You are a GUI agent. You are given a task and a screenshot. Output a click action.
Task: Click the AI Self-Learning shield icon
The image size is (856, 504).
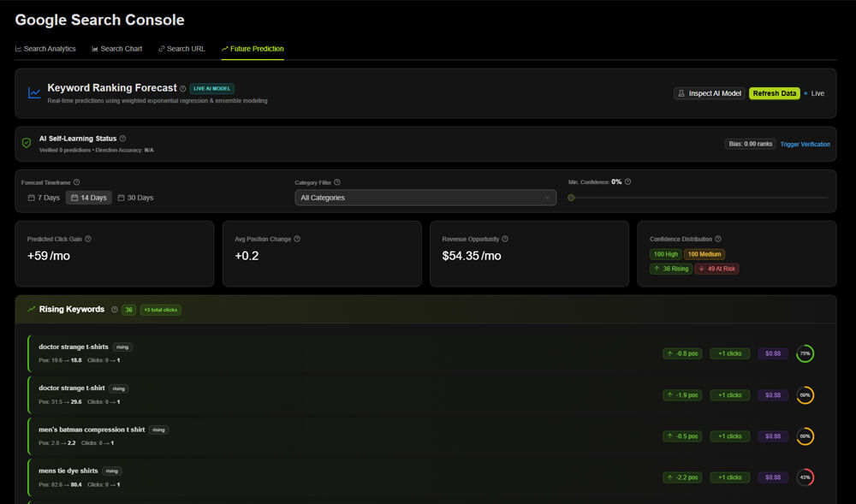[x=27, y=143]
